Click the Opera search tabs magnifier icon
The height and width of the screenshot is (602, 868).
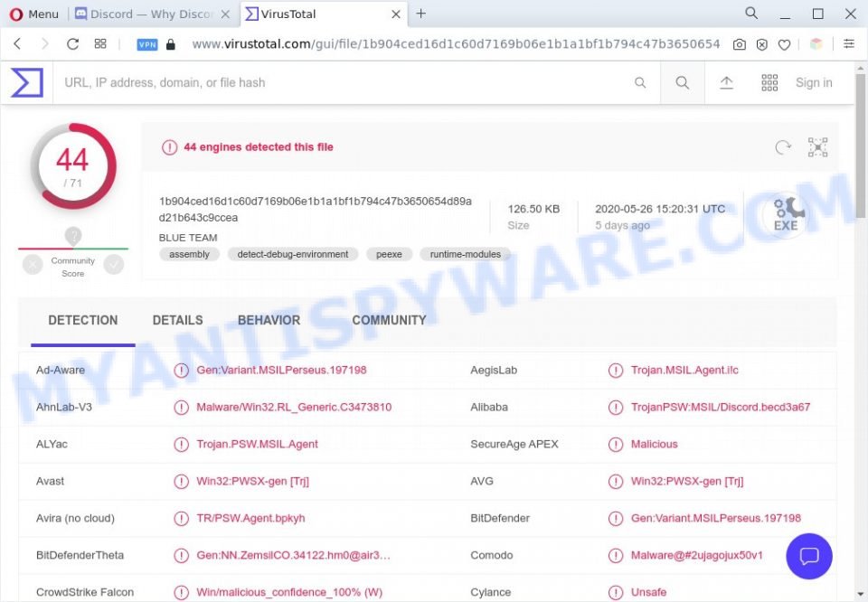click(x=751, y=13)
